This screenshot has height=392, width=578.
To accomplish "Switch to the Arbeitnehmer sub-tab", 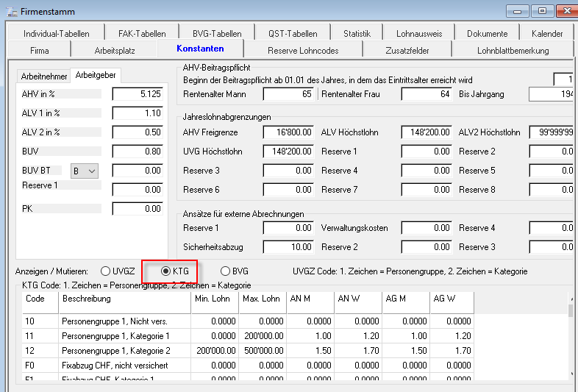I will (44, 76).
